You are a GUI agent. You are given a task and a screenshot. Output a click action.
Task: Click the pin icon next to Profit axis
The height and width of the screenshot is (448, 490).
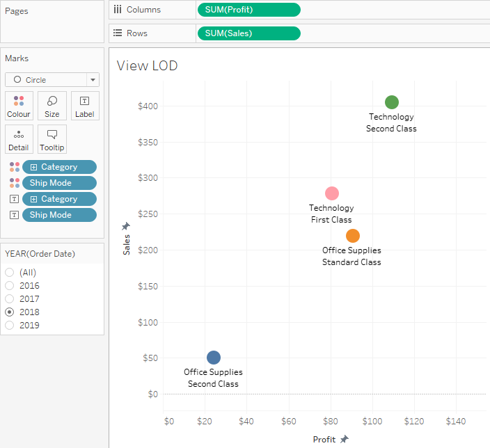coord(344,439)
